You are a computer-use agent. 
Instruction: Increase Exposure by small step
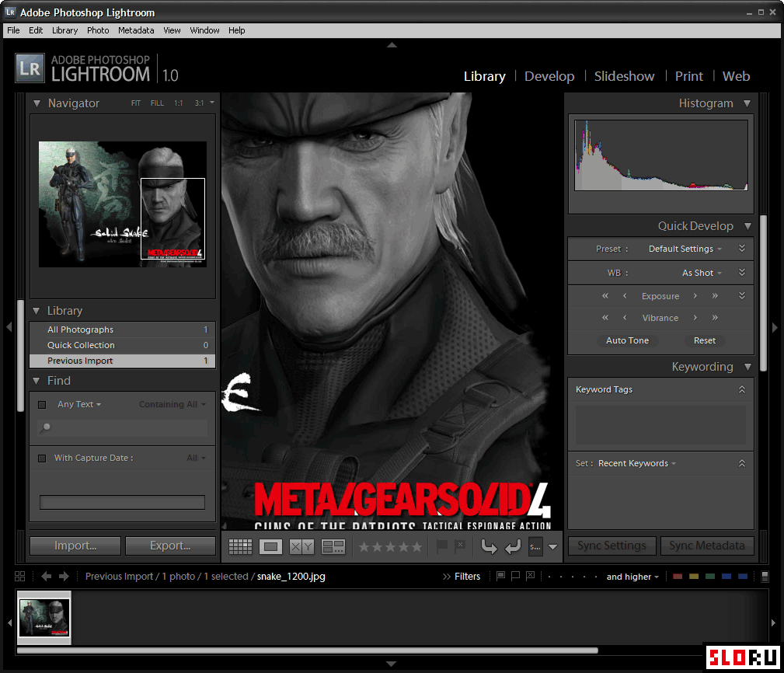pos(695,296)
